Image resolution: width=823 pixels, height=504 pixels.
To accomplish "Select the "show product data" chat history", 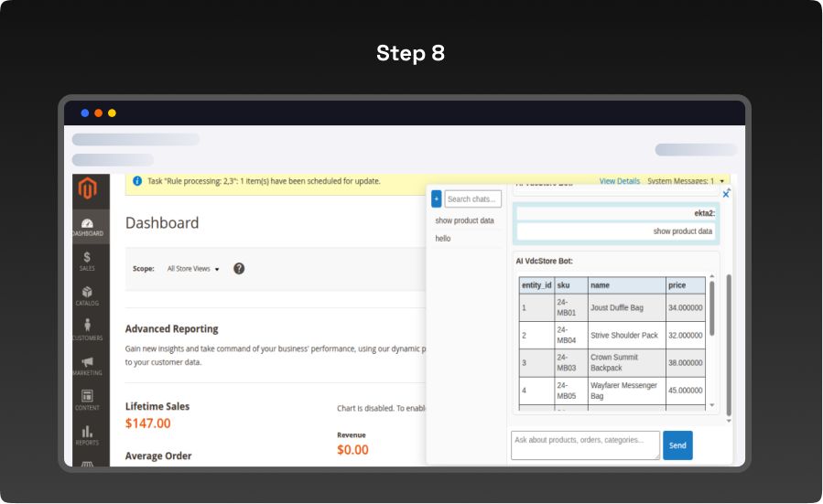I will (x=464, y=220).
